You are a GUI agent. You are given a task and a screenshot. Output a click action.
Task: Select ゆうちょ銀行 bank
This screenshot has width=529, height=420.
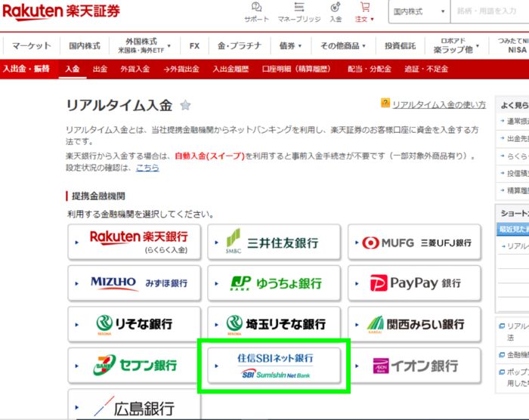(274, 283)
